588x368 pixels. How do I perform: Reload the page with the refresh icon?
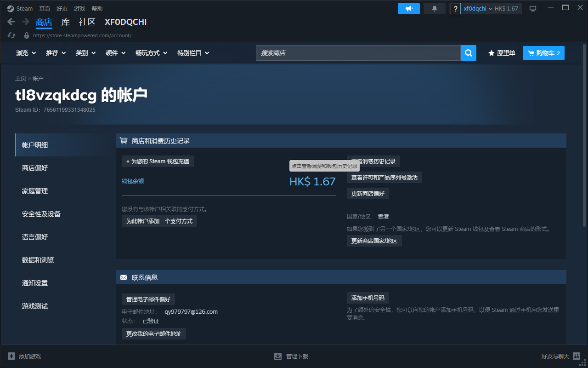12,35
